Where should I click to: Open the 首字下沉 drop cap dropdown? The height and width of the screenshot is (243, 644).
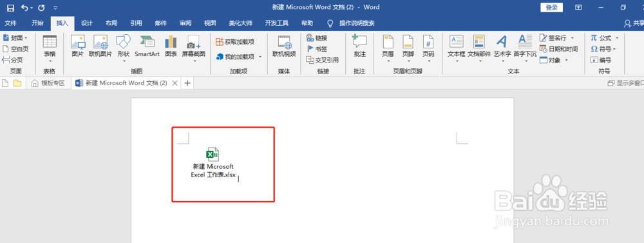(525, 49)
